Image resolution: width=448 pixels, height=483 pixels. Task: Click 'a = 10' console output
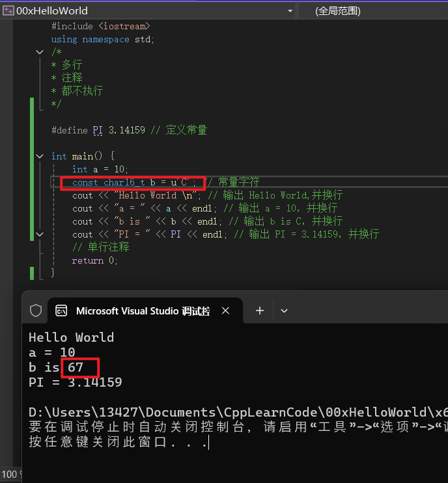51,353
